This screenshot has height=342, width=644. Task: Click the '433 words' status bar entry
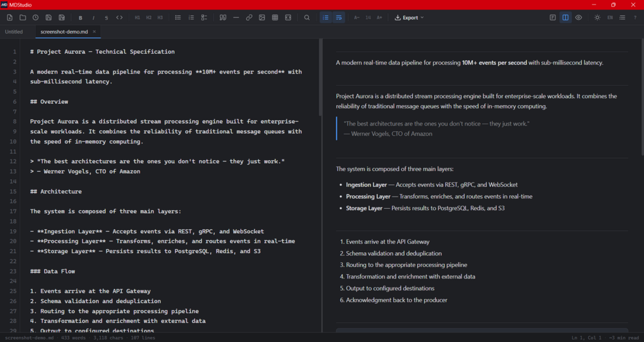tap(74, 338)
